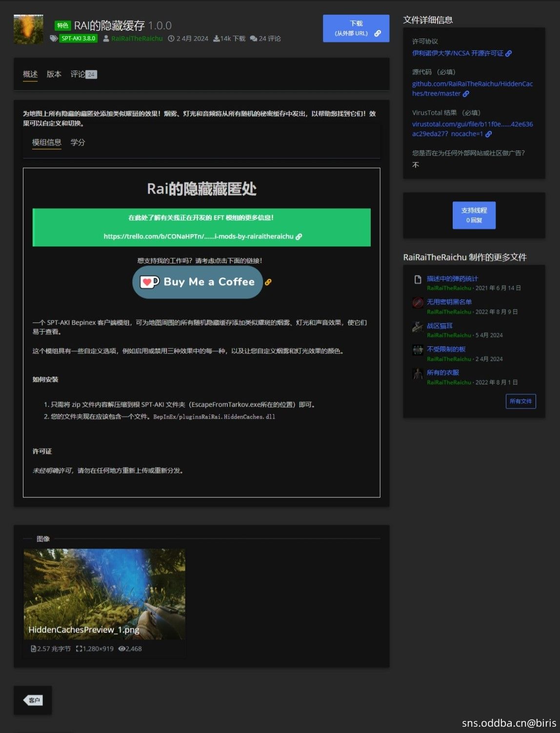The height and width of the screenshot is (733, 560).
Task: Click the Buy Me a Coffee button
Action: click(198, 282)
